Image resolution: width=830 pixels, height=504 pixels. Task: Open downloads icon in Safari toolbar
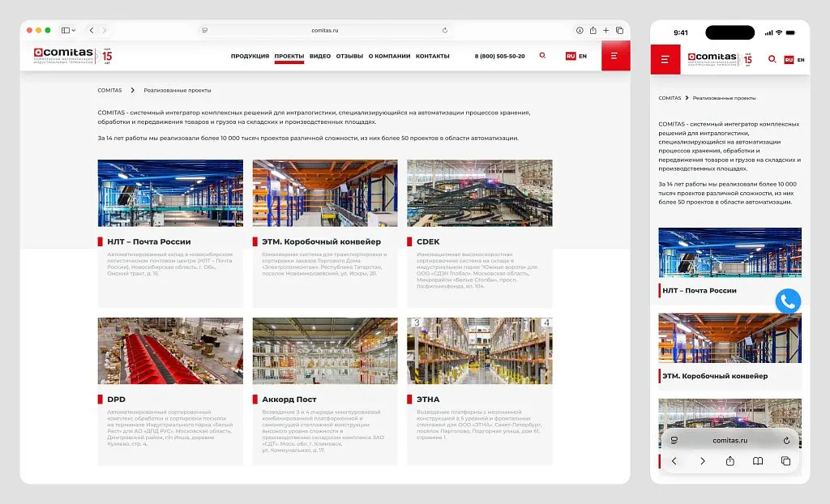[580, 30]
